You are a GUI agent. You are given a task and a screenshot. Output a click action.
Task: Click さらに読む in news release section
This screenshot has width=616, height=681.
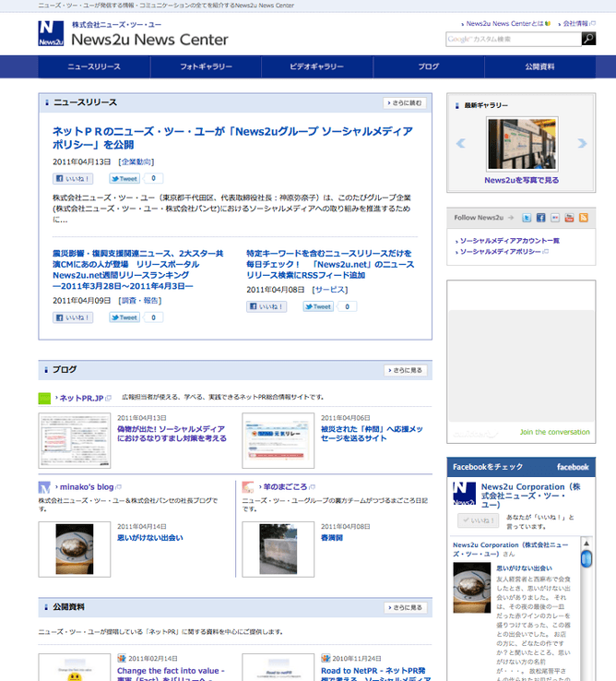[x=405, y=103]
